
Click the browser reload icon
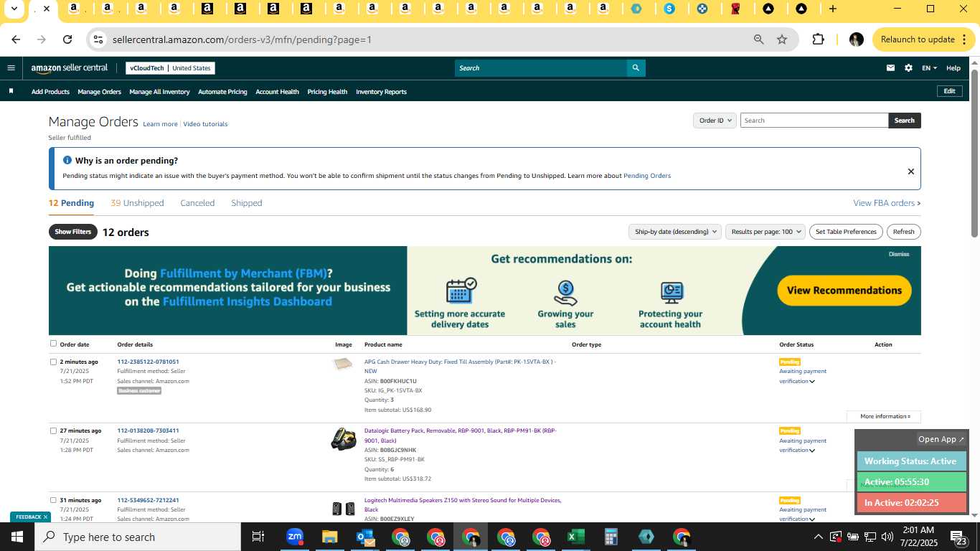(x=67, y=39)
